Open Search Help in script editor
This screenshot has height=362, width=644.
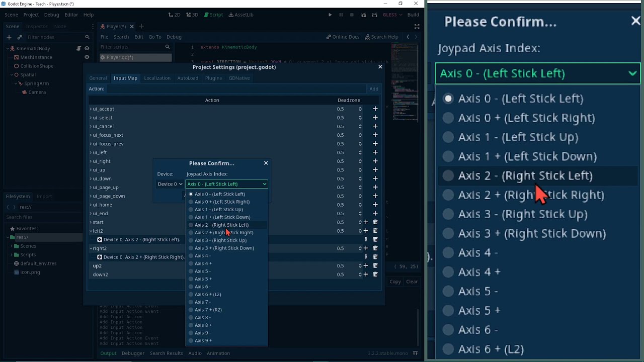point(381,37)
